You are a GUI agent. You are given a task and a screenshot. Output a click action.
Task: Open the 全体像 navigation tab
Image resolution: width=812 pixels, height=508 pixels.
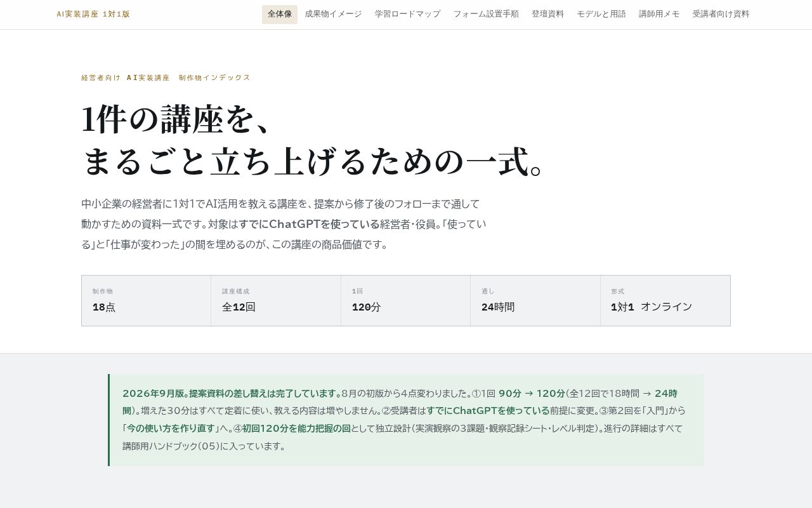(280, 14)
